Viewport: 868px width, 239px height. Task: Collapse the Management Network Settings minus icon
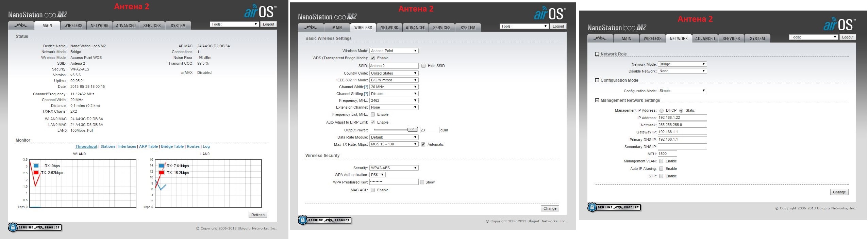(x=597, y=100)
